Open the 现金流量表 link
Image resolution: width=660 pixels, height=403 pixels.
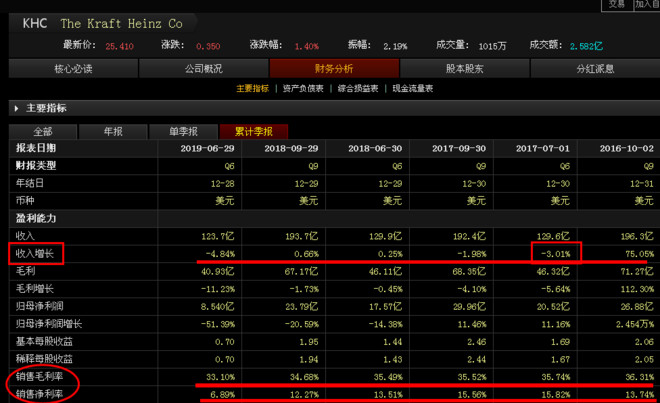coord(412,88)
